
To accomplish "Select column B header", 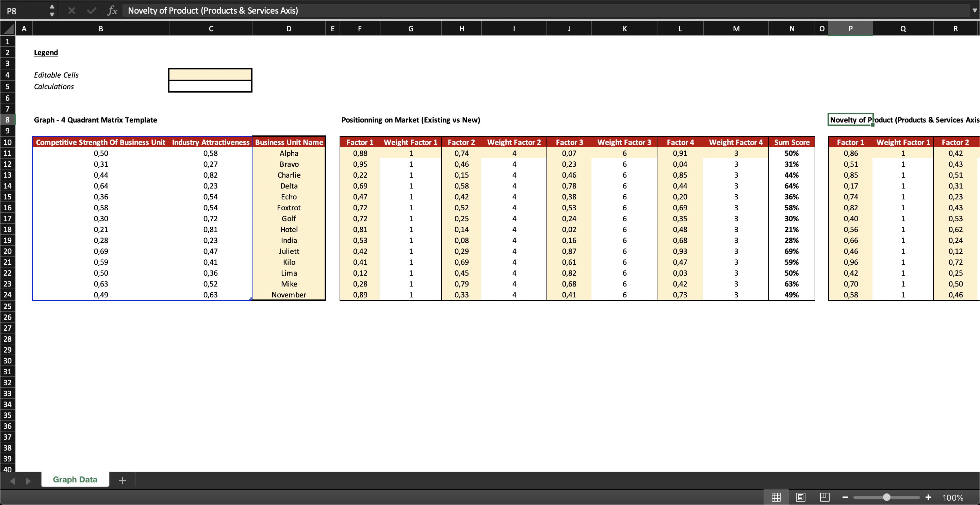I will click(101, 29).
